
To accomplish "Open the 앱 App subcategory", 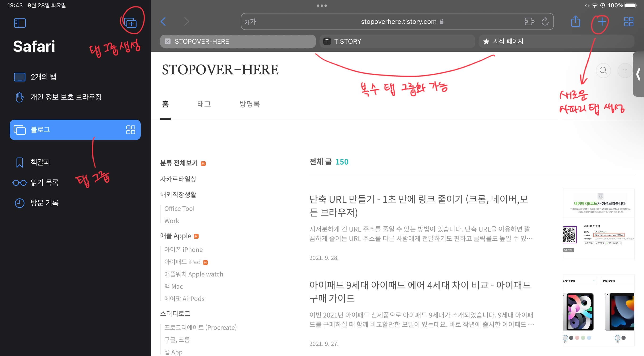I will (173, 352).
